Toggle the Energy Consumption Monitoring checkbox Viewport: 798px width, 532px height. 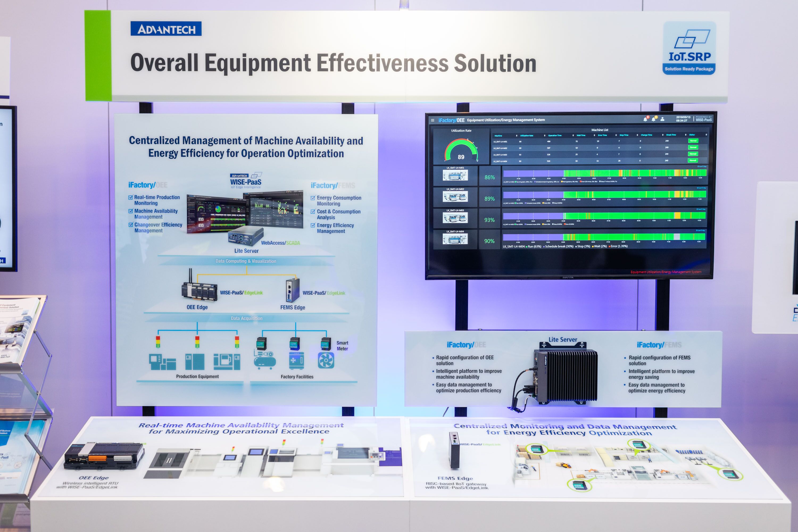click(x=313, y=198)
